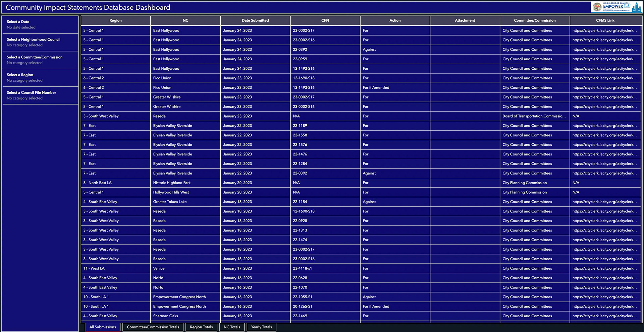
Task: Click the Date Submitted column header
Action: point(255,20)
